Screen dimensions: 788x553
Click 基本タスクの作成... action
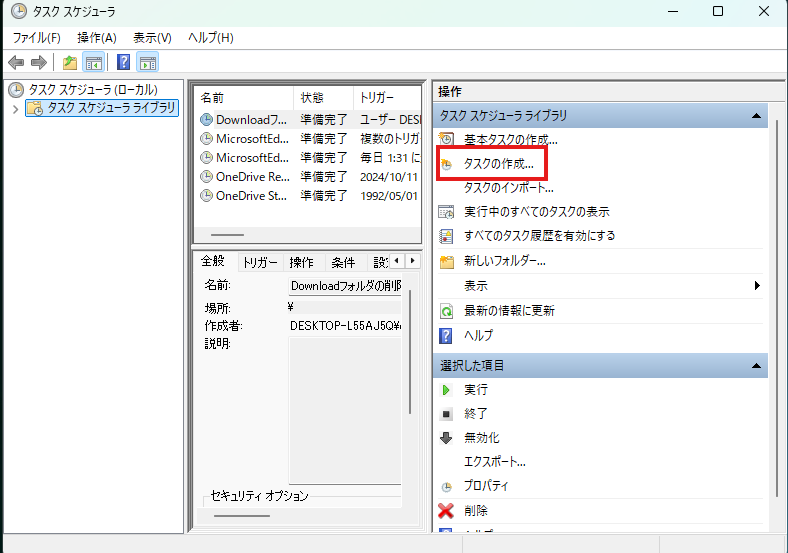coord(510,140)
